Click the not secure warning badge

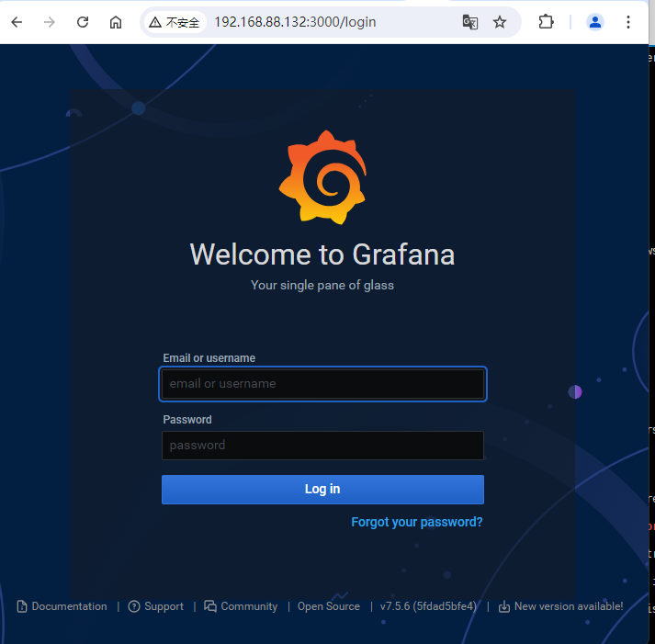175,22
